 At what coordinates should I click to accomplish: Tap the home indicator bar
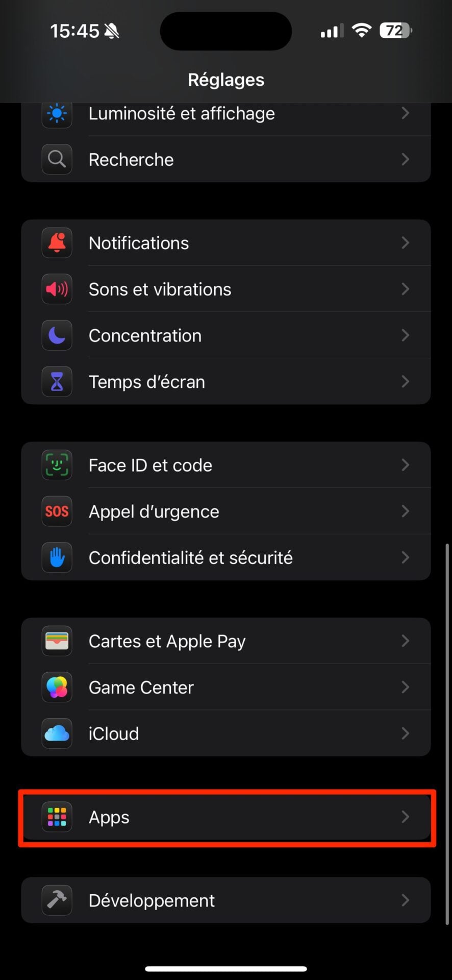coord(226,968)
